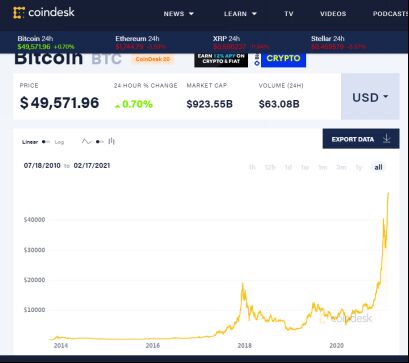Select the '1y' time range
The image size is (409, 363).
[x=359, y=167]
